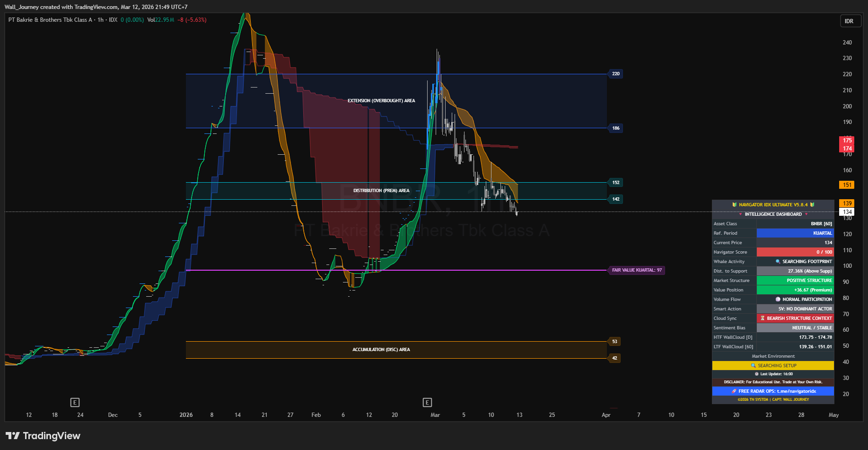Click the red 175 price axis label
The height and width of the screenshot is (450, 868).
pyautogui.click(x=847, y=141)
